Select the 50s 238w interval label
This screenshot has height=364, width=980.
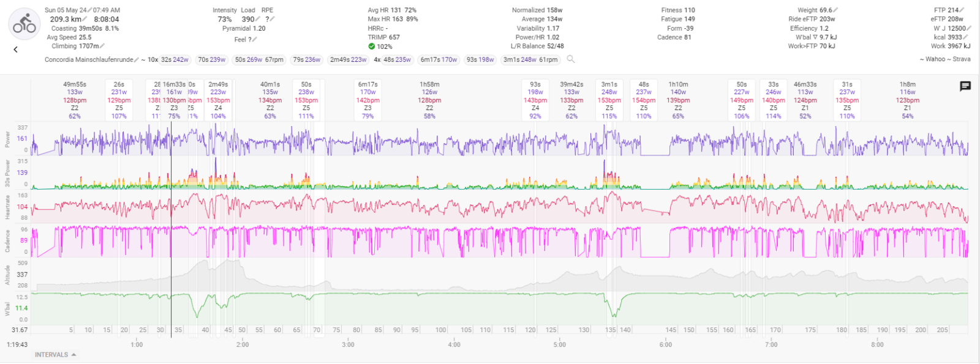click(306, 100)
